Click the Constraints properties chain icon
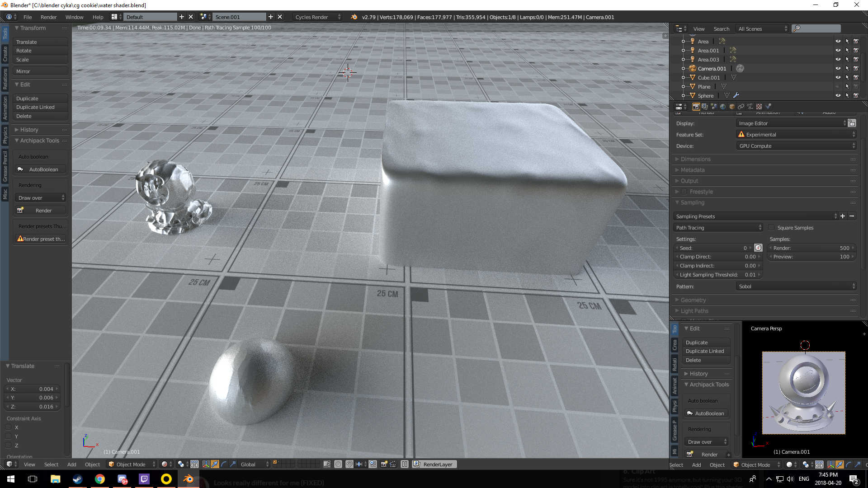The height and width of the screenshot is (488, 868). pyautogui.click(x=741, y=107)
